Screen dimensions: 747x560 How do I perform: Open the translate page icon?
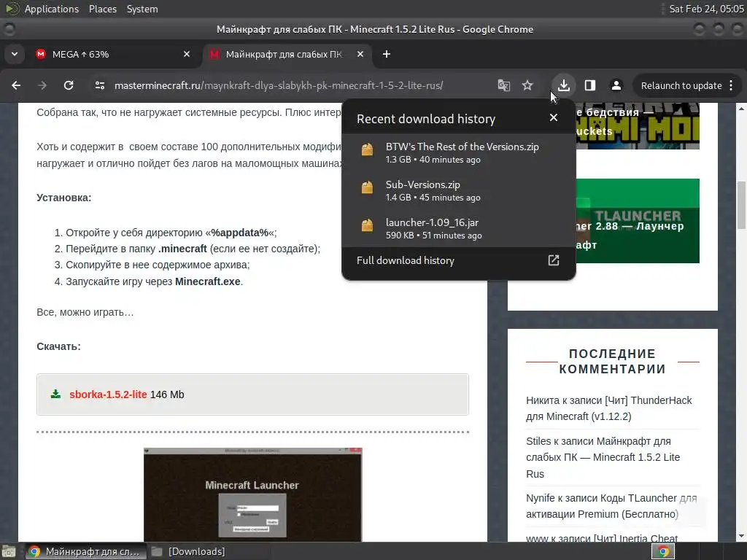tap(503, 85)
